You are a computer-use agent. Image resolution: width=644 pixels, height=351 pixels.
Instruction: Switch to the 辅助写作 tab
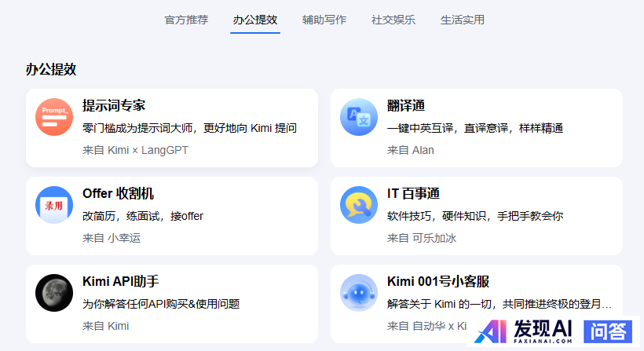(x=324, y=20)
